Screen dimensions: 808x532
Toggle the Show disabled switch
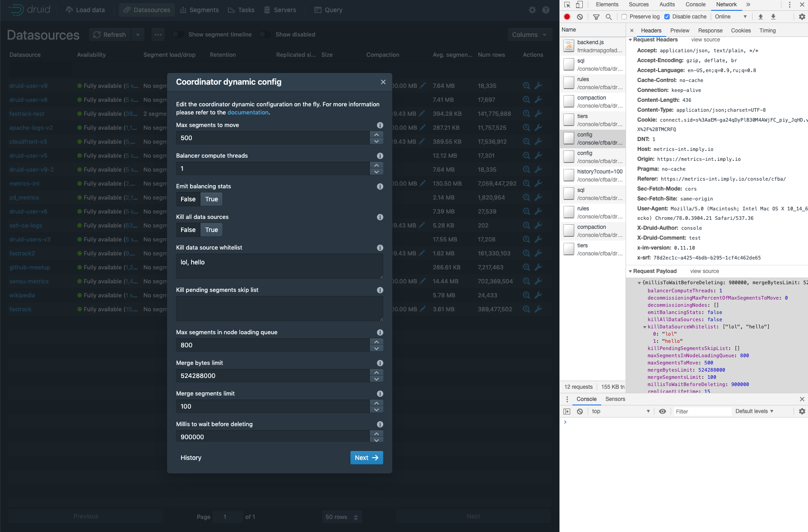point(265,35)
